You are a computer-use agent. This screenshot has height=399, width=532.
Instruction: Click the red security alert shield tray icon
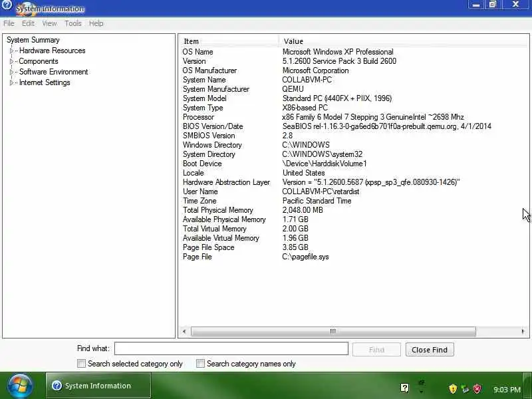click(x=477, y=388)
